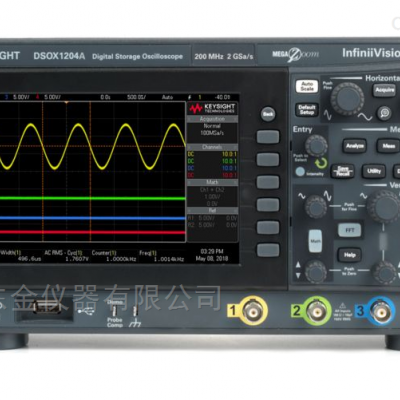Viewport: 400px width, 400px height.
Task: Touch the green channel 2 BNC connector
Action: tap(317, 311)
